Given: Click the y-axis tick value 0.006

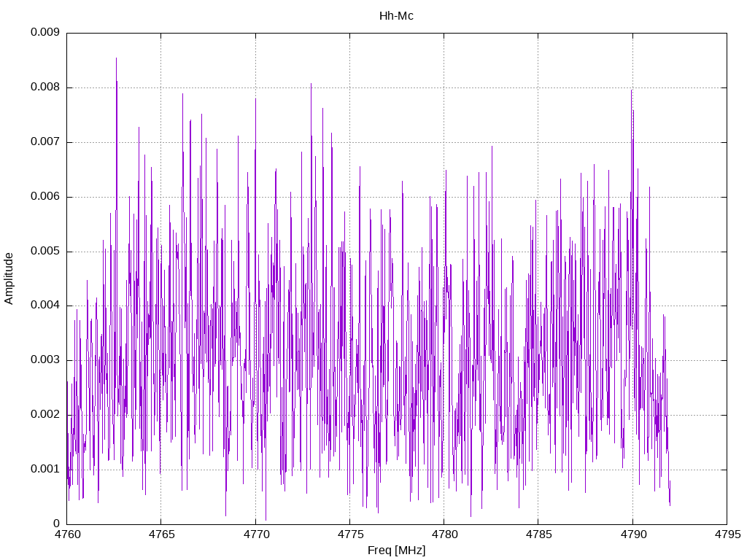Looking at the screenshot, I should [x=44, y=197].
